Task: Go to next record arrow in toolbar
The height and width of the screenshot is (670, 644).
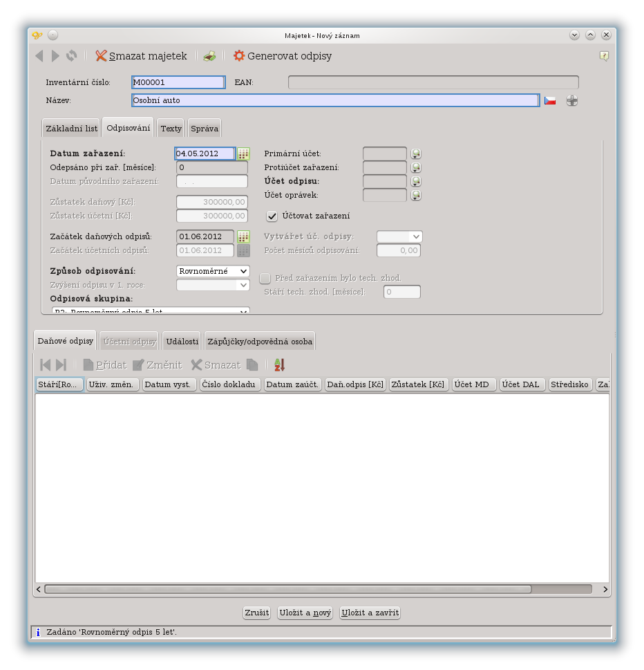Action: [x=55, y=56]
